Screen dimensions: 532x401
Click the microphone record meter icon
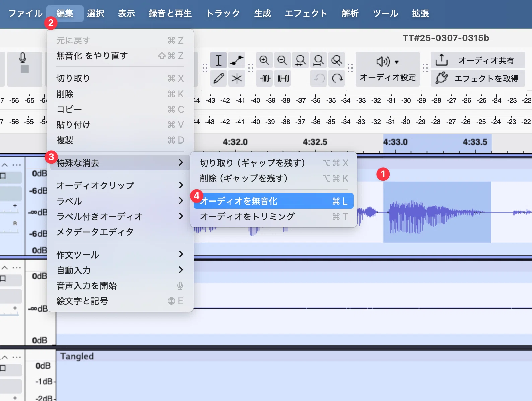point(23,58)
